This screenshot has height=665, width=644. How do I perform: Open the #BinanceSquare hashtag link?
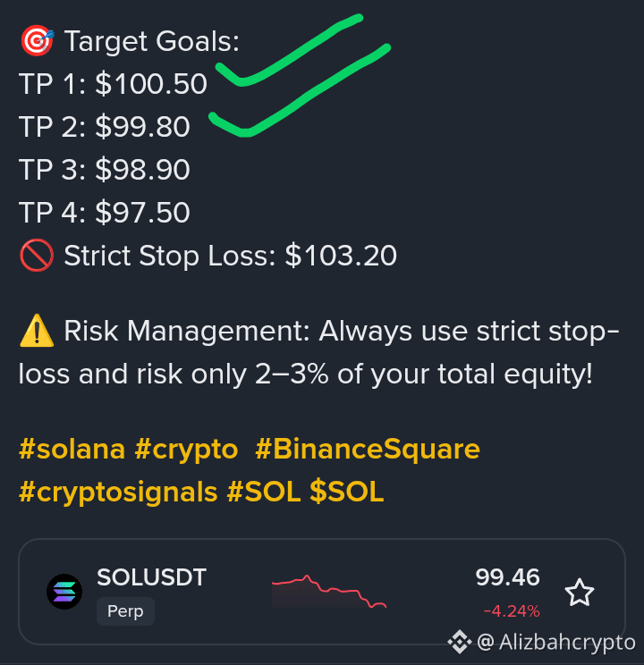(368, 450)
